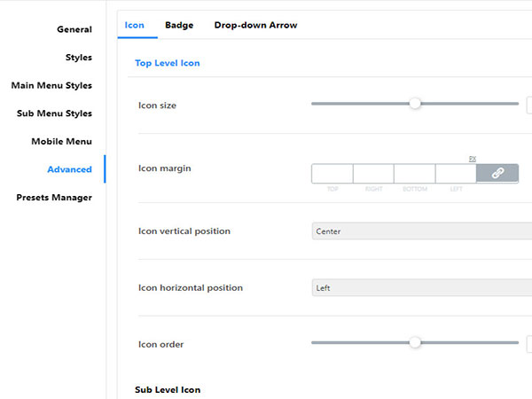Click the bottom margin input field
532x399 pixels.
[414, 174]
